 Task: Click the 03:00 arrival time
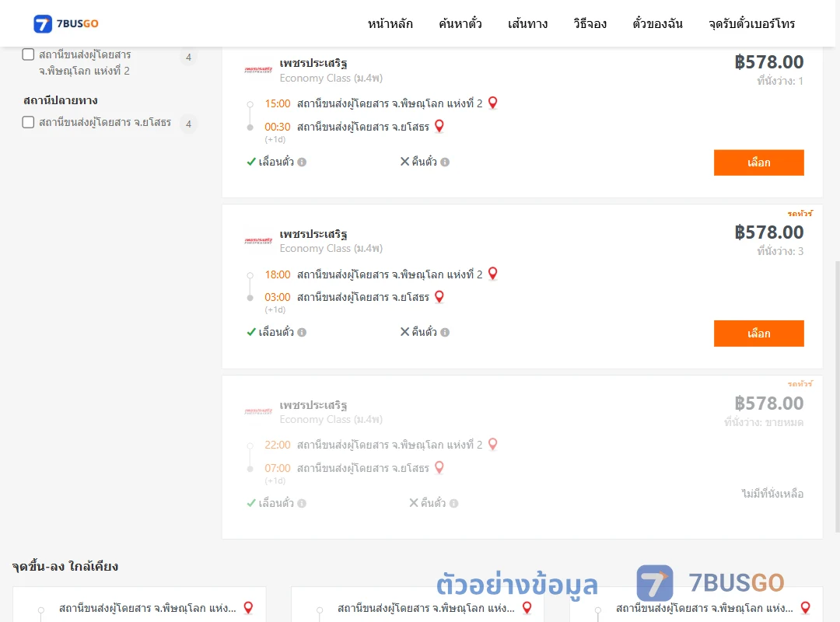tap(278, 297)
